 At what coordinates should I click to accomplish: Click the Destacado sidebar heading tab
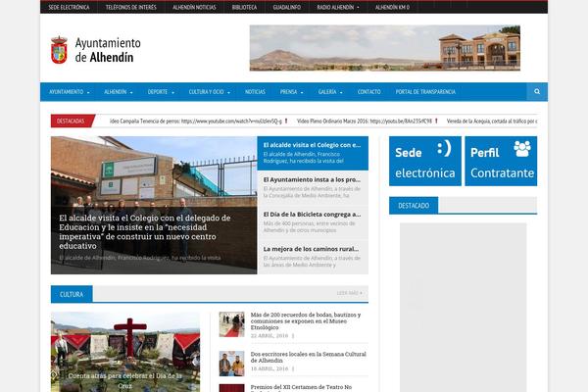point(414,206)
